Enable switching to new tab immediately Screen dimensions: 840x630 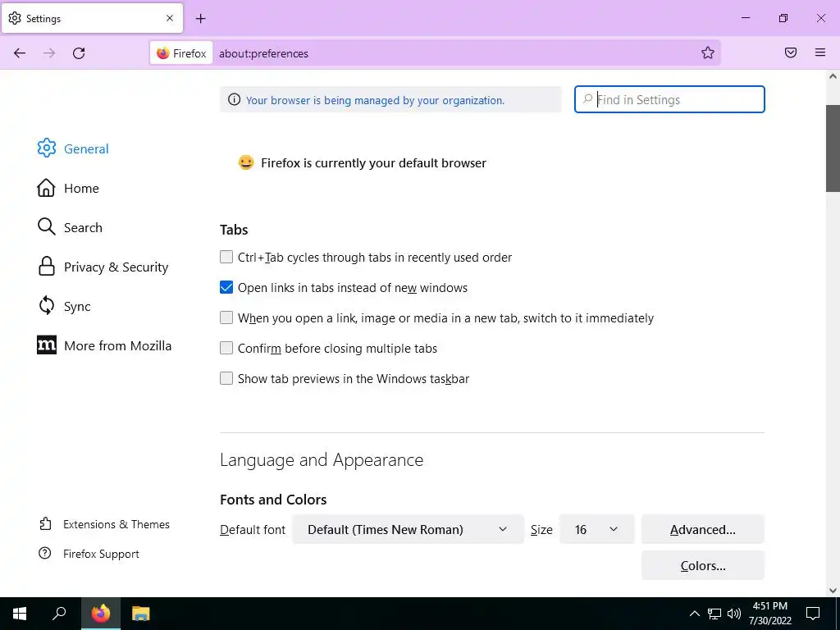click(x=226, y=317)
